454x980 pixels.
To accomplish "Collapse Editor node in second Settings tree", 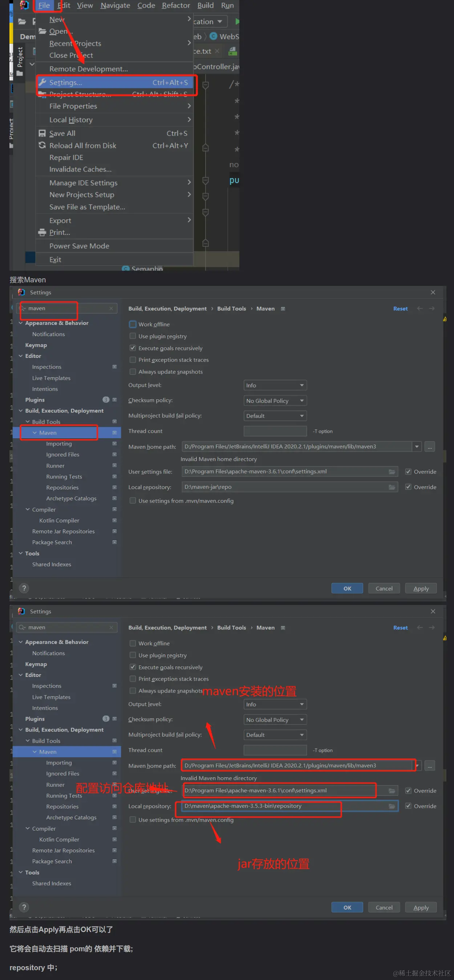I will [x=21, y=675].
